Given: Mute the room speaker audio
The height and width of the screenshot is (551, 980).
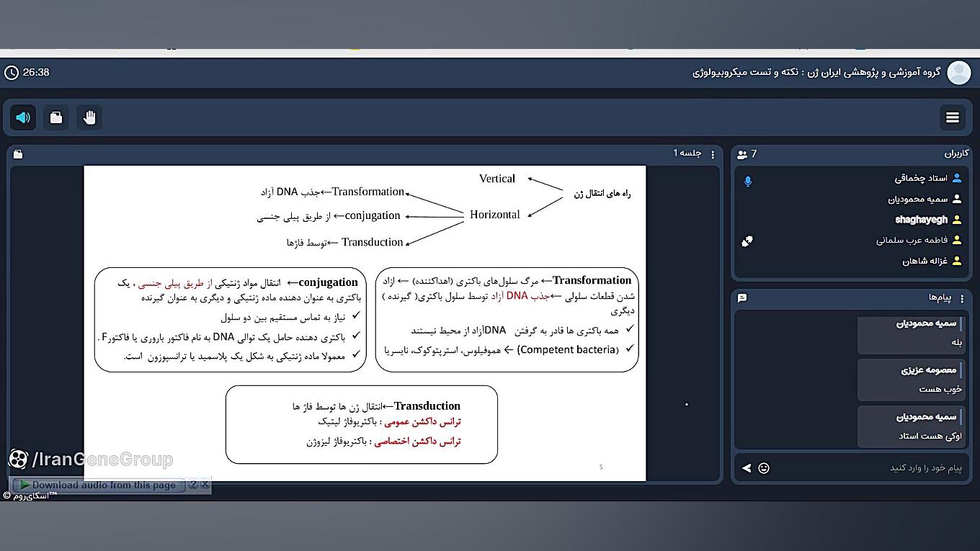Looking at the screenshot, I should point(23,117).
